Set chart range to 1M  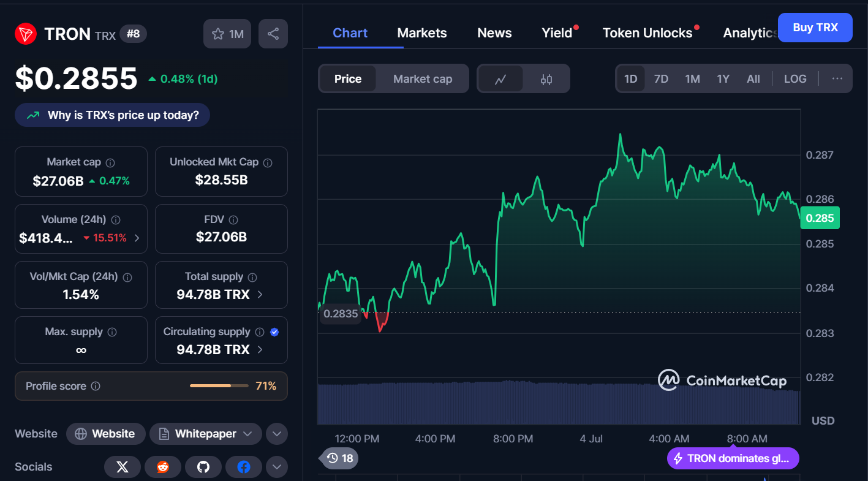tap(692, 79)
